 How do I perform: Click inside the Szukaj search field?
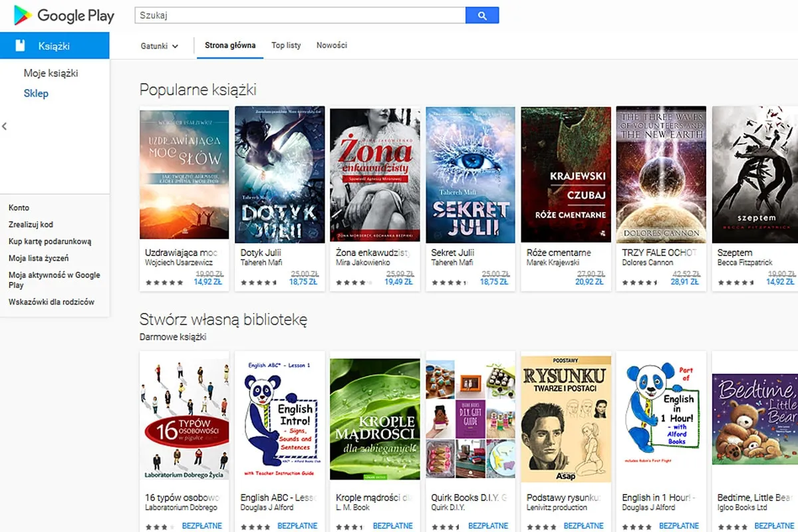click(x=300, y=15)
